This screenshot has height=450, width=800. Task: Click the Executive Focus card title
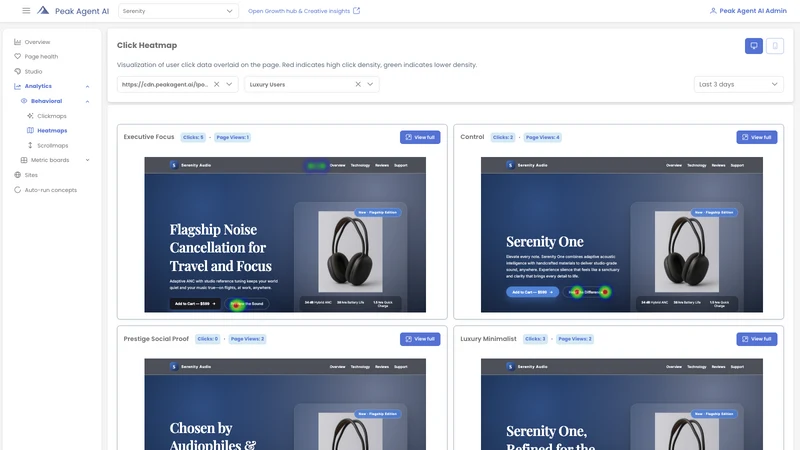[x=149, y=137]
